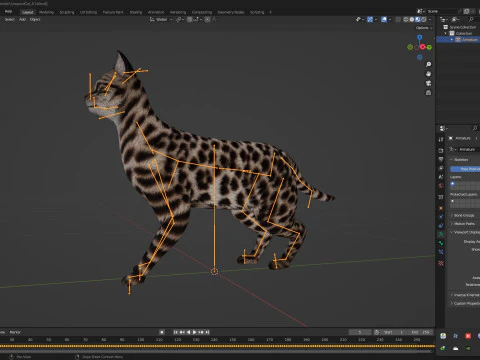Click the red X axis on navigation gizmo
Screen dimensions: 480x360
click(423, 47)
